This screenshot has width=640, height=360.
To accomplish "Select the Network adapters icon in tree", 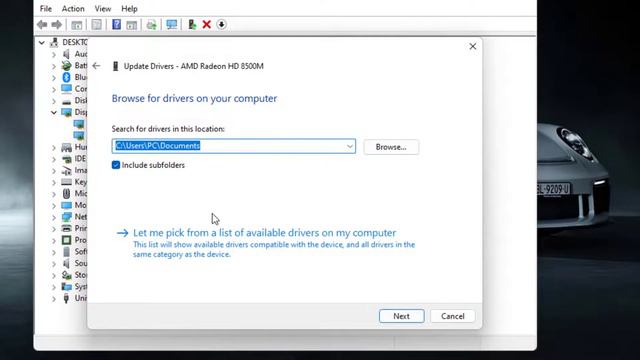I will [66, 217].
